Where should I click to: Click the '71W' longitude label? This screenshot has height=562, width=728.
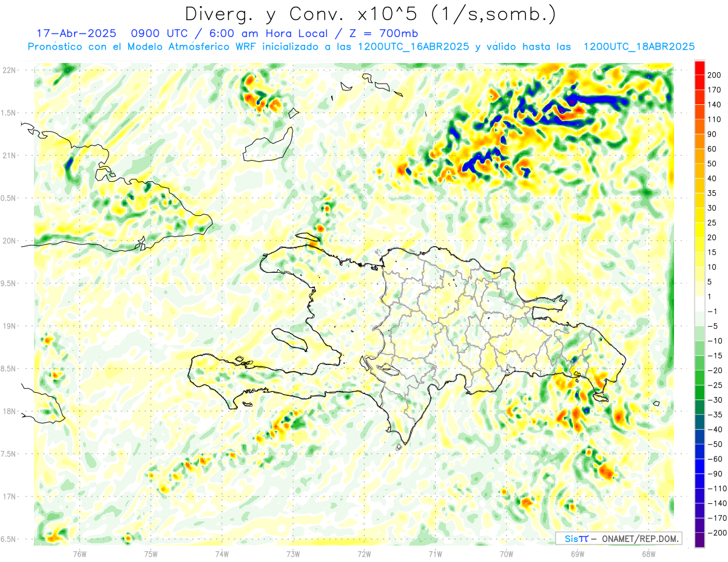[435, 553]
